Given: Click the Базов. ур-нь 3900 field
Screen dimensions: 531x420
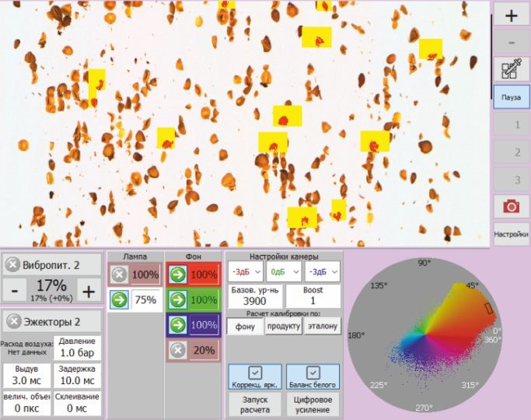Looking at the screenshot, I should [255, 296].
